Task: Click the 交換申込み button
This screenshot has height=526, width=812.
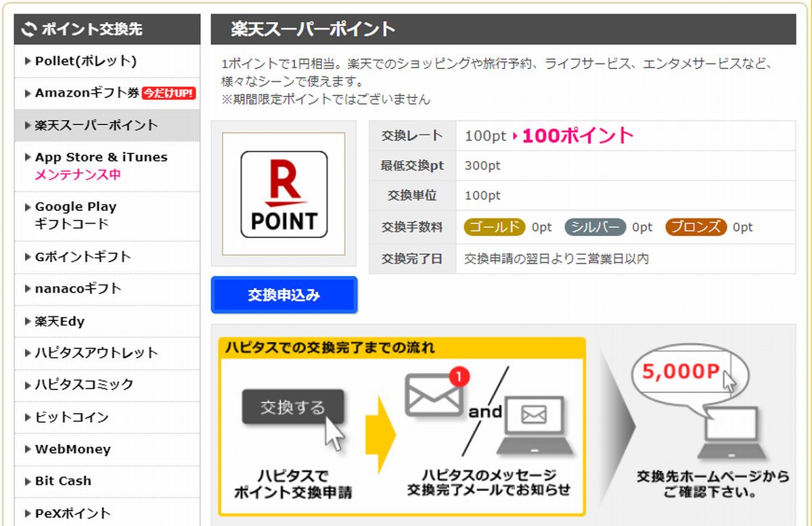Action: point(284,295)
